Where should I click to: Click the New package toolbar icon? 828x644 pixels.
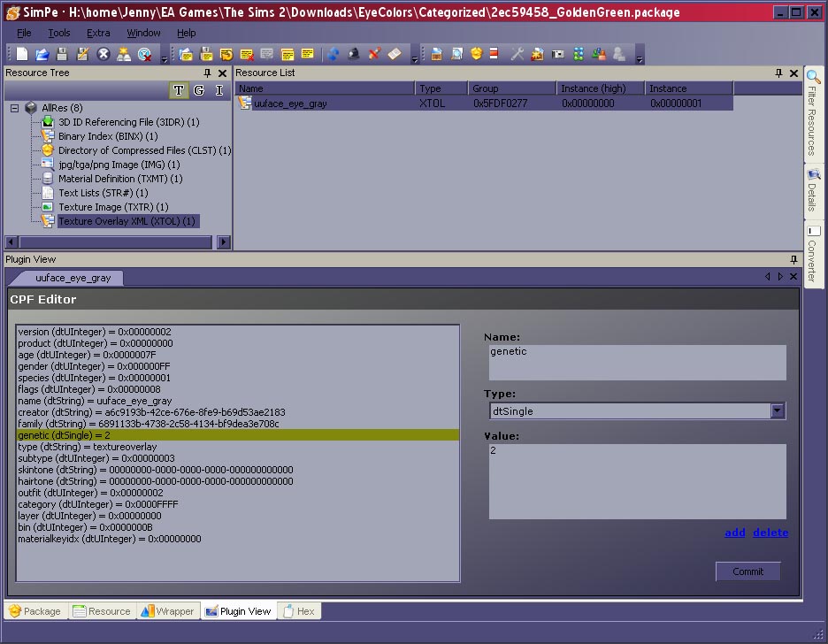tap(22, 55)
